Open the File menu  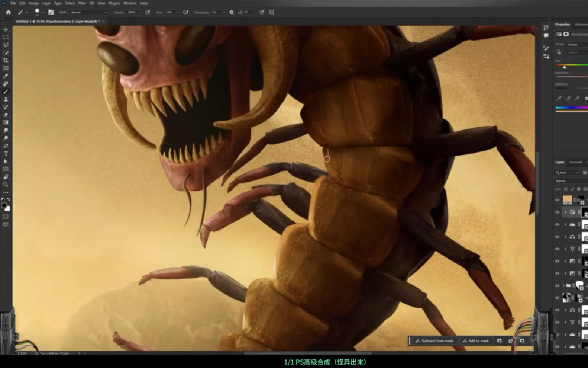(13, 3)
